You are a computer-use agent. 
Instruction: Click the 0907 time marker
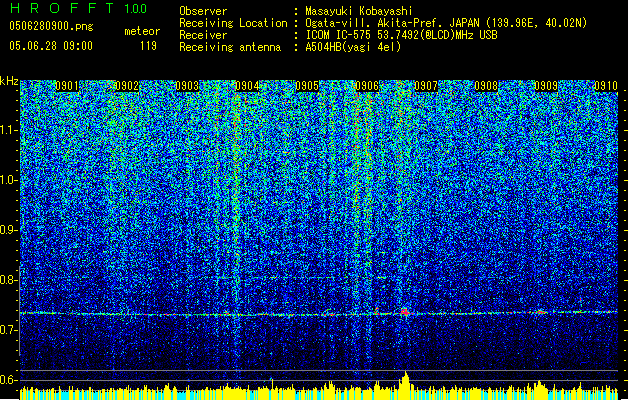426,86
